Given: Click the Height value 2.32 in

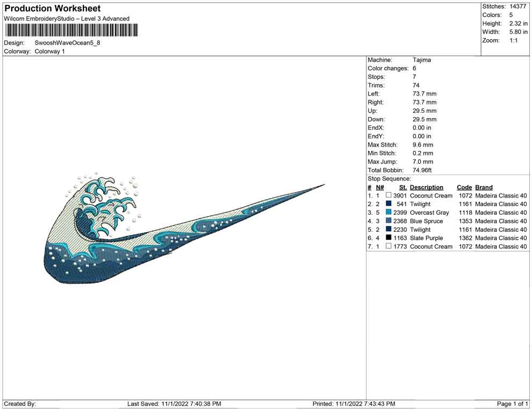Looking at the screenshot, I should pos(518,24).
